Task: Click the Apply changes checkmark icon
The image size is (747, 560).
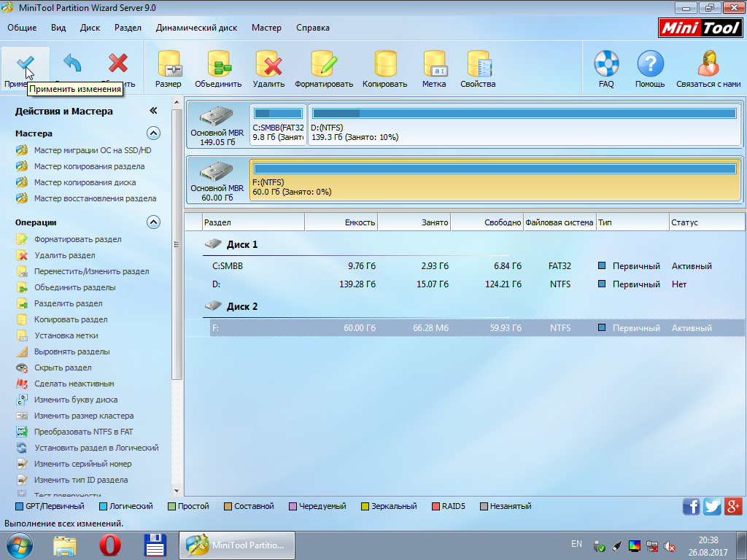Action: (x=26, y=64)
